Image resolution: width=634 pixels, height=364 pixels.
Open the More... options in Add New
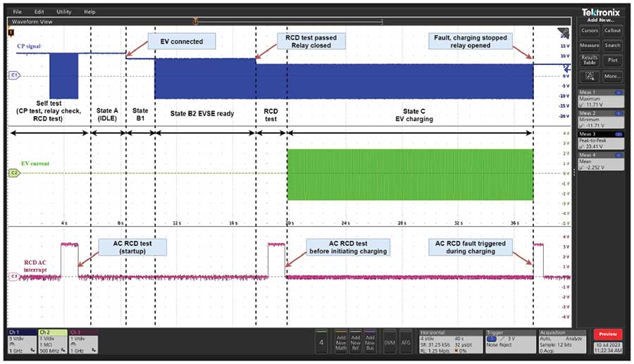coord(612,75)
